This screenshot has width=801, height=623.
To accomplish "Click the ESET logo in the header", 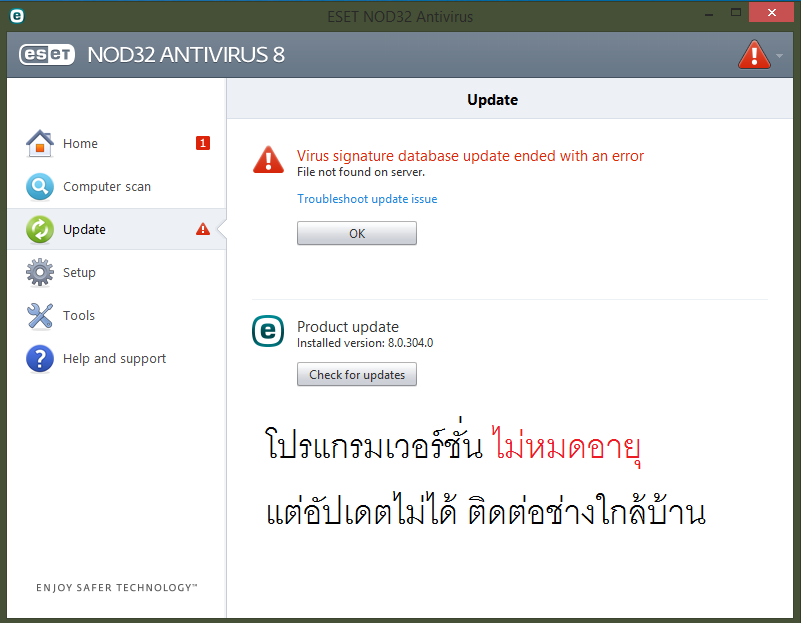I will coord(47,55).
